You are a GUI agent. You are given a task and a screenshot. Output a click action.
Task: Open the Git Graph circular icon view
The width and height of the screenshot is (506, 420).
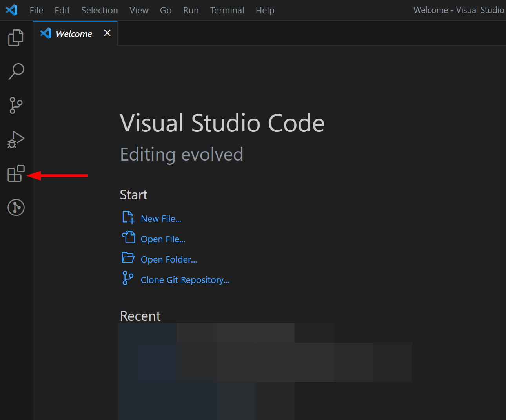16,207
